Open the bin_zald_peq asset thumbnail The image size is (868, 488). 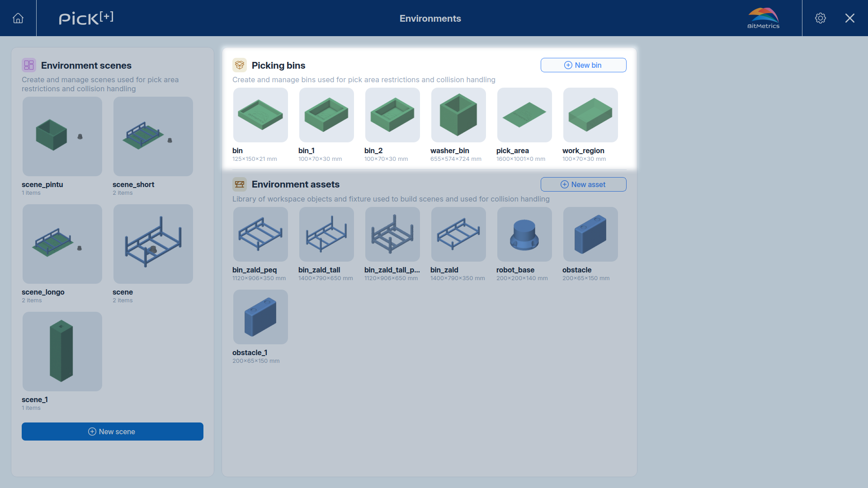[260, 235]
